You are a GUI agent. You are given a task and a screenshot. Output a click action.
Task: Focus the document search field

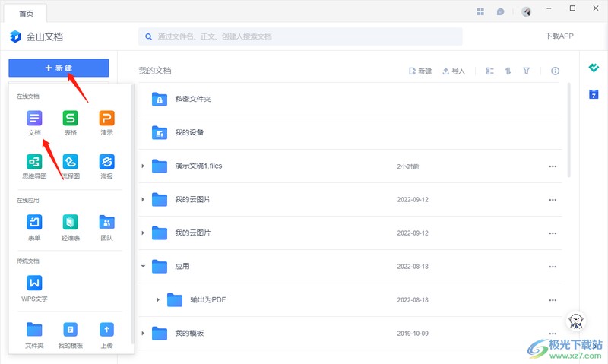tap(300, 36)
